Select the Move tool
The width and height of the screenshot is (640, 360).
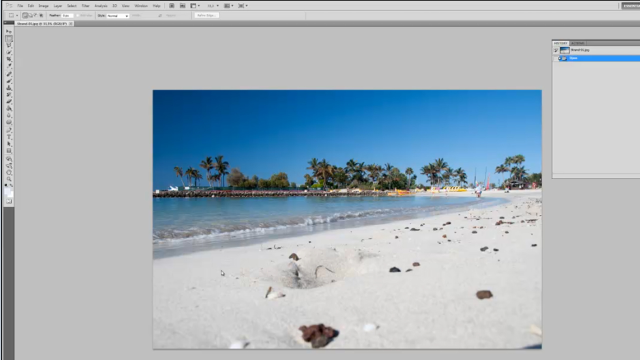(x=9, y=31)
